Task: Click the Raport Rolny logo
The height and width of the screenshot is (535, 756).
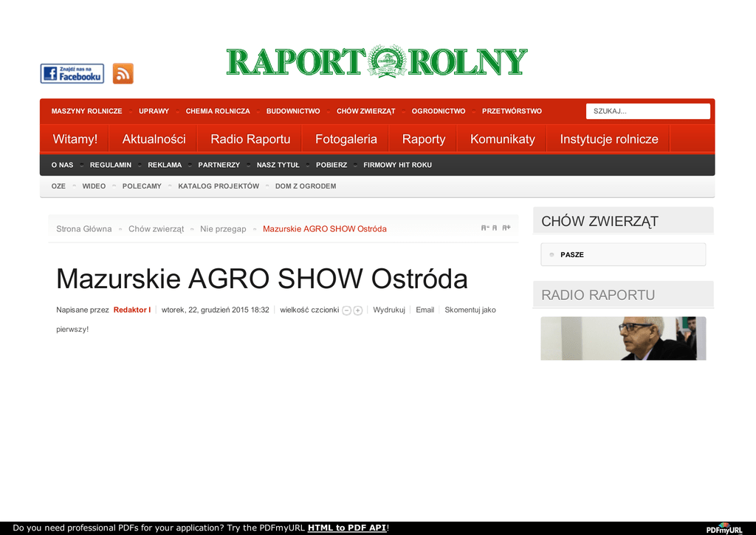Action: click(x=377, y=62)
